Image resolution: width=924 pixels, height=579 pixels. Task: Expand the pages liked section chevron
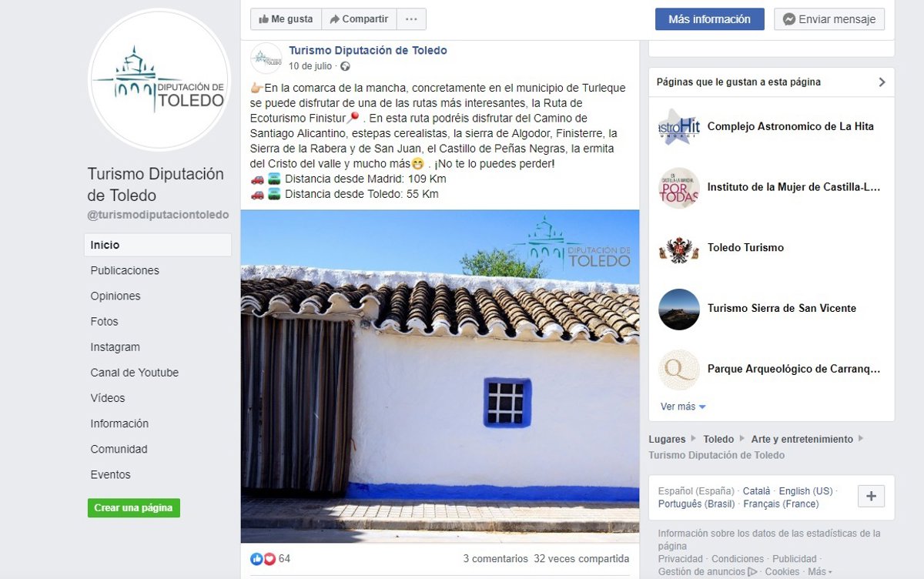click(x=882, y=82)
